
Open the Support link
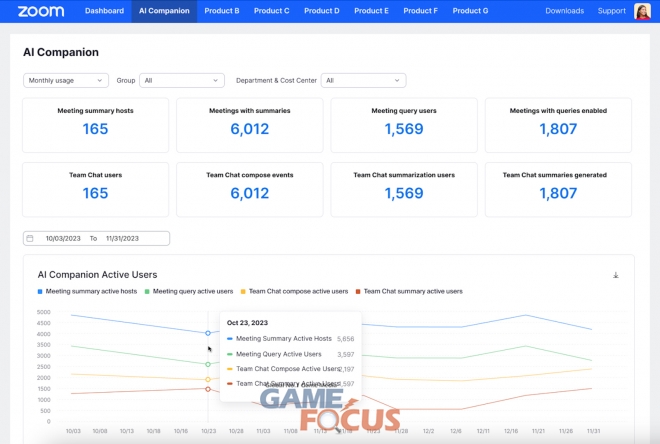[x=611, y=11]
